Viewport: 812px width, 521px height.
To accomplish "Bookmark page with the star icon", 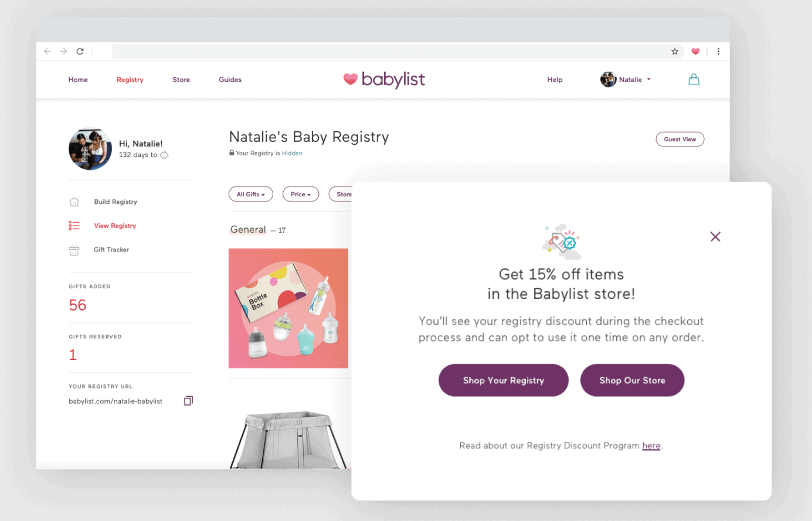I will coord(675,52).
